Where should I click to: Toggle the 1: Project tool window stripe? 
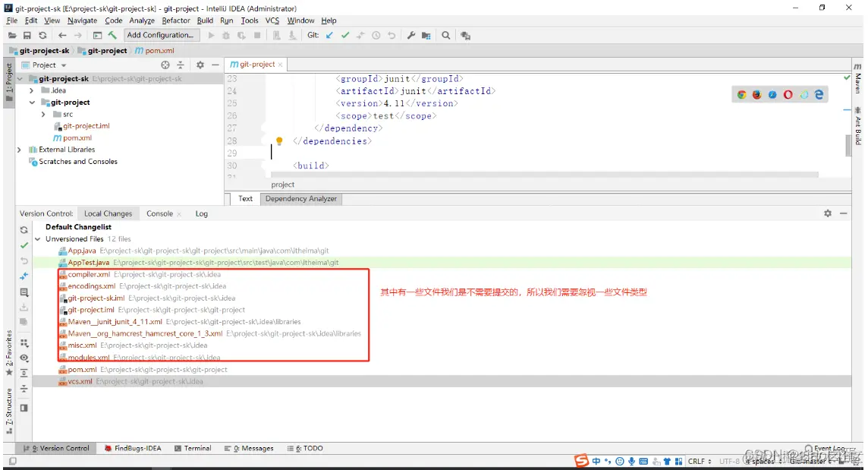(x=9, y=82)
